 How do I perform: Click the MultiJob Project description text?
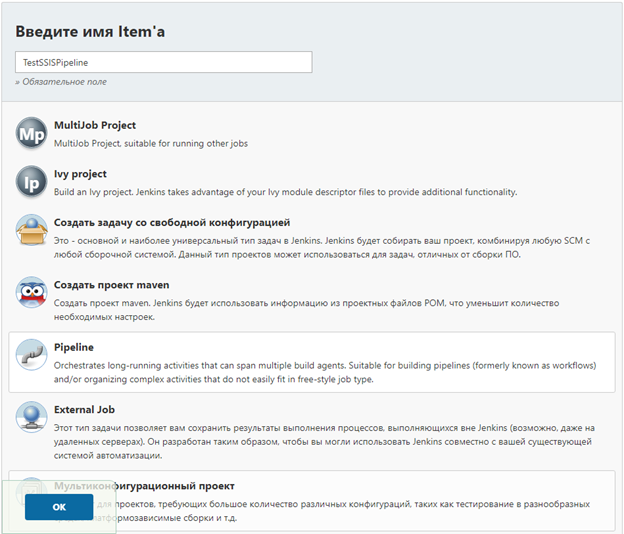click(151, 143)
